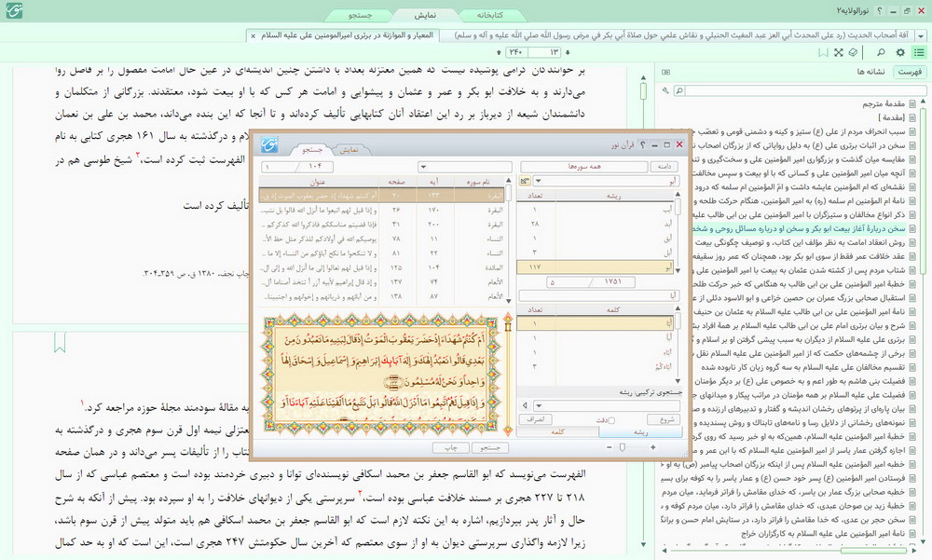The width and height of the screenshot is (932, 560).
Task: Zoom in with the plus icon in Quran dialog
Action: click(x=652, y=447)
